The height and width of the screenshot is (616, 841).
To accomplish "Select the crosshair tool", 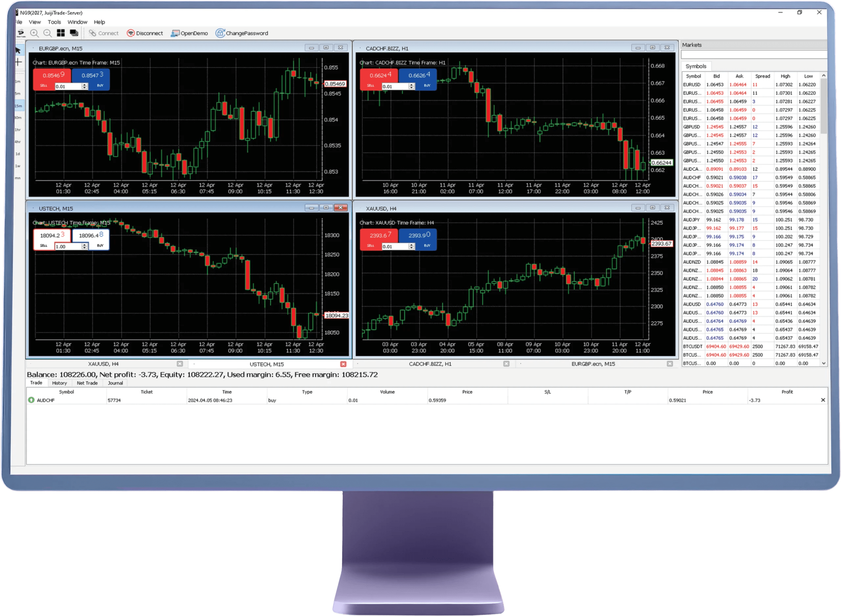I will coord(18,62).
